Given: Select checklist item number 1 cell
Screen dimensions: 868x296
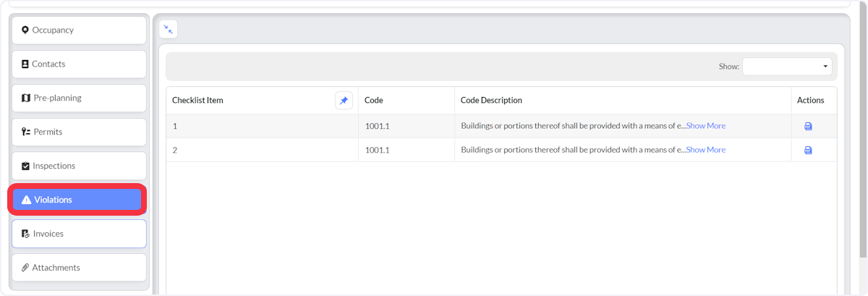Looking at the screenshot, I should tap(263, 126).
